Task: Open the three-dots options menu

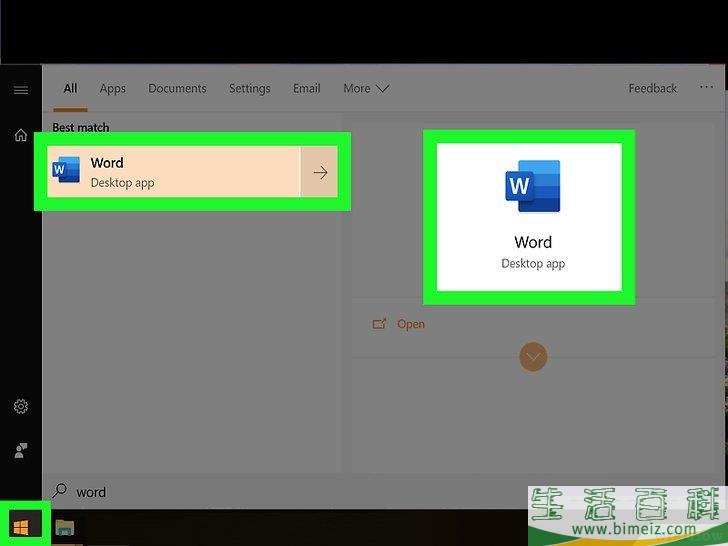Action: [706, 87]
